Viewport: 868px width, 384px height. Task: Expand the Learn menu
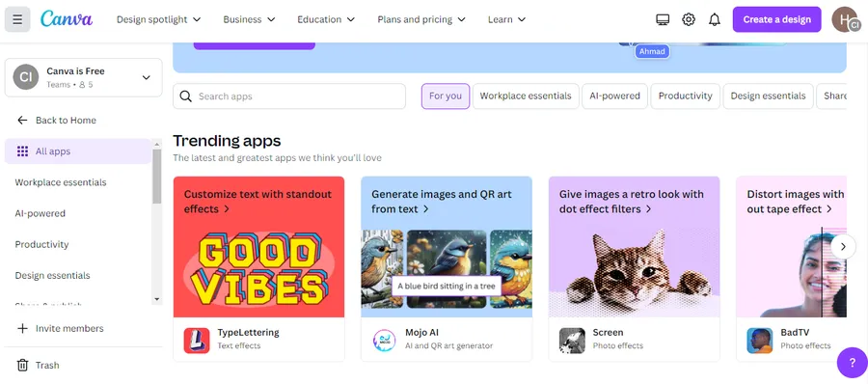506,19
